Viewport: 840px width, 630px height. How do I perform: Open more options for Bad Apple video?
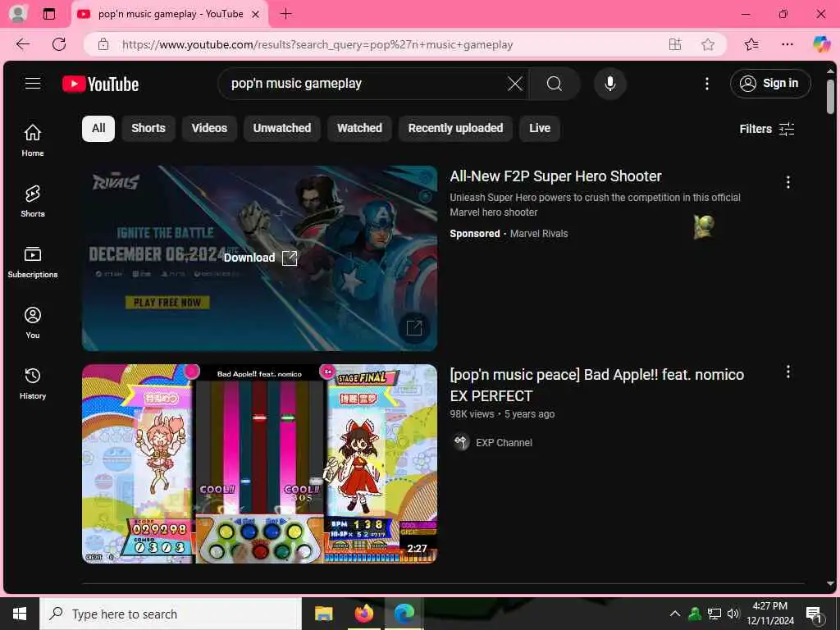click(788, 372)
